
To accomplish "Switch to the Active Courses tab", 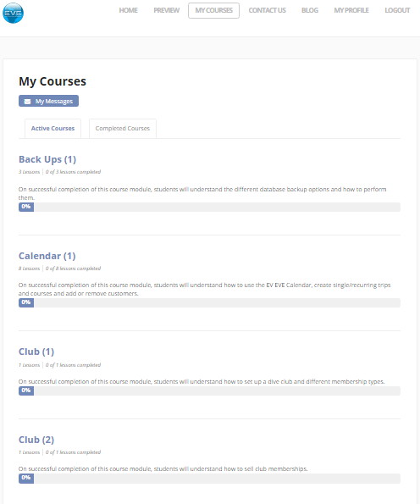I will (x=52, y=129).
